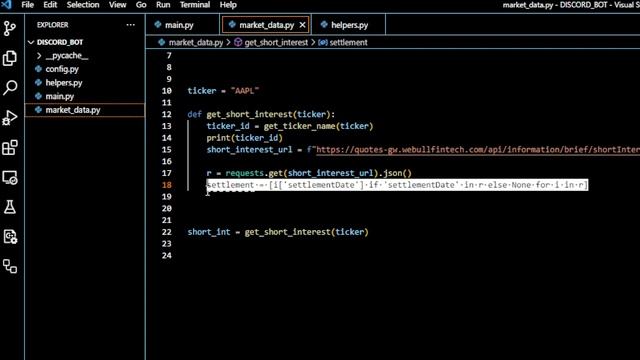
Task: Open the Search view
Action: pos(10,87)
